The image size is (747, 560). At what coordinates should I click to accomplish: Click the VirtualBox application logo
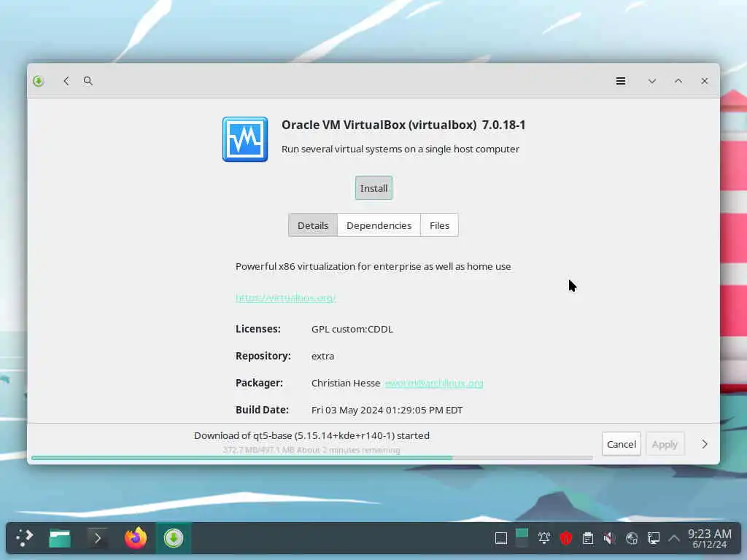pos(245,139)
